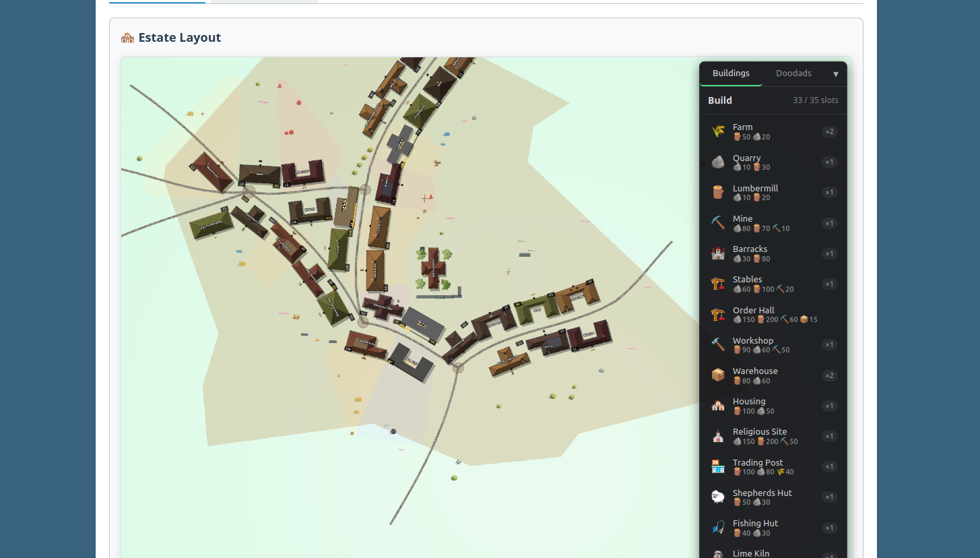
Task: Select the Order Hall crane icon
Action: (x=718, y=314)
